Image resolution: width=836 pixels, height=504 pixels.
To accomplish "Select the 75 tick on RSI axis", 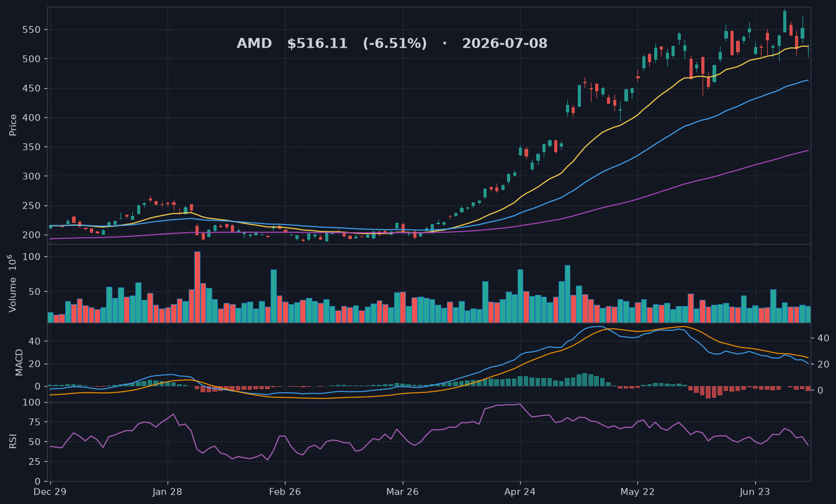I will tap(35, 422).
